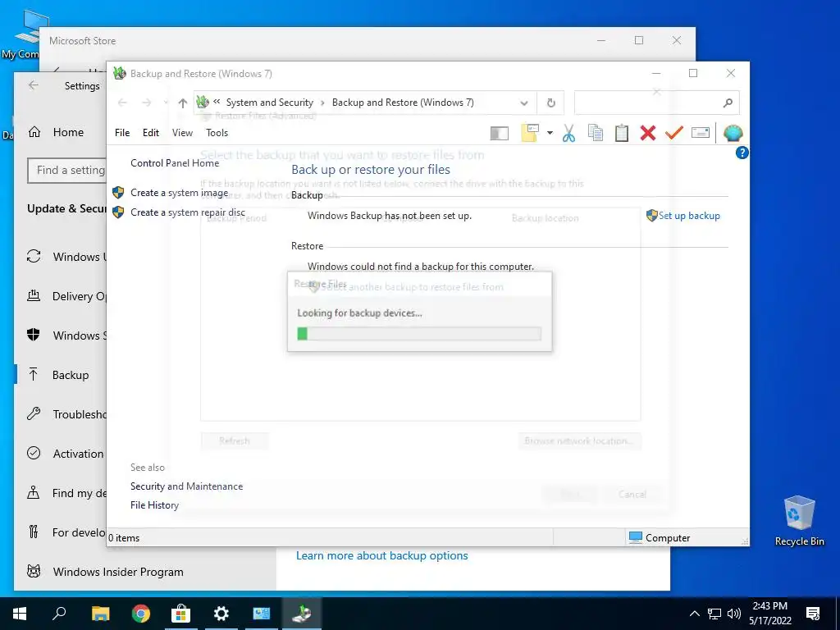Open Microsoft Store taskbar icon

pos(181,614)
